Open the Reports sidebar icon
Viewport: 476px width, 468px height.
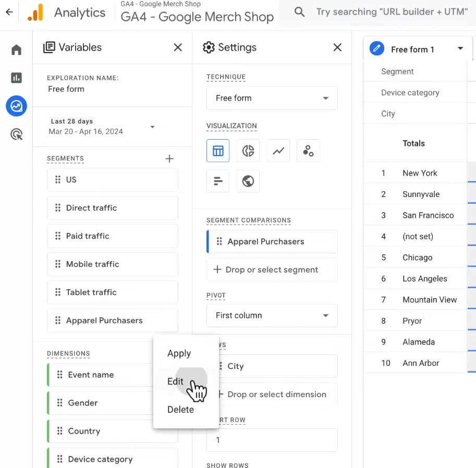pos(16,78)
